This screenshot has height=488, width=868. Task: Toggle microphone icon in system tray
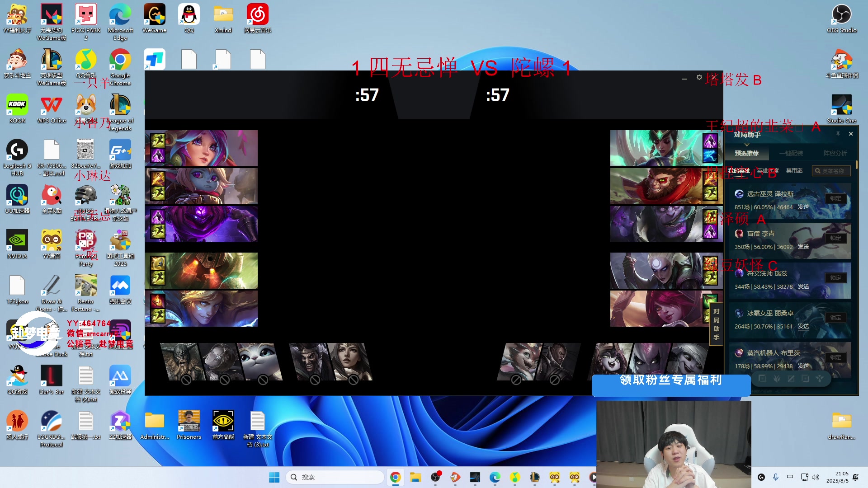[x=776, y=477]
